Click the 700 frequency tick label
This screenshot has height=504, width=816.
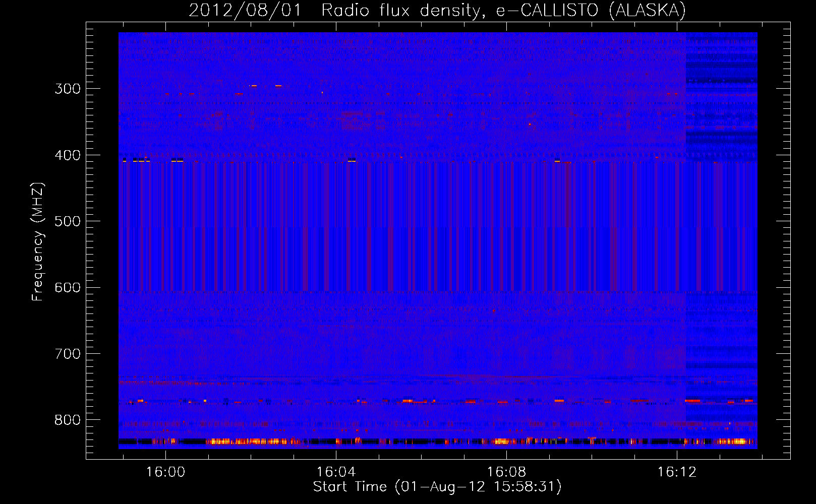[x=68, y=354]
